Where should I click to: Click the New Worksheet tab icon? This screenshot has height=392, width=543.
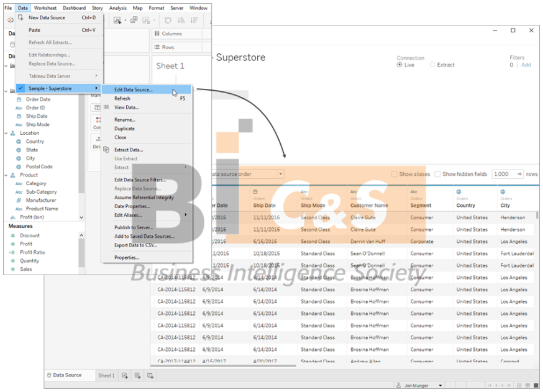(125, 375)
